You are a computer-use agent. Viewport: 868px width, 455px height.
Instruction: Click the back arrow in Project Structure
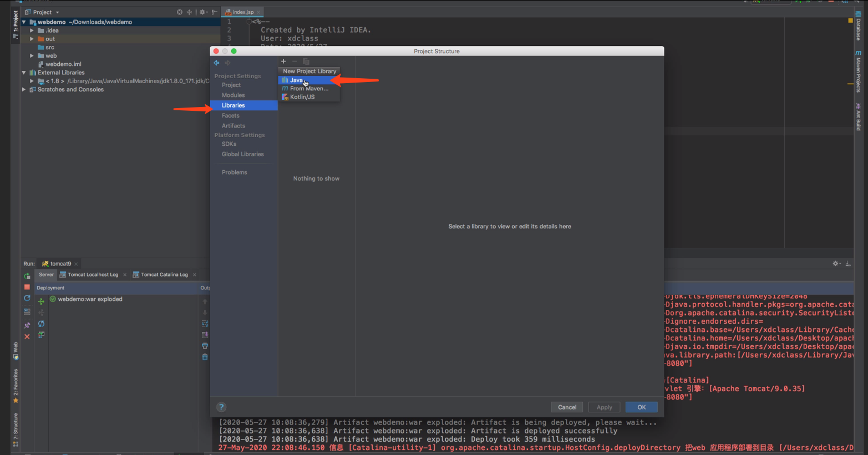point(217,63)
